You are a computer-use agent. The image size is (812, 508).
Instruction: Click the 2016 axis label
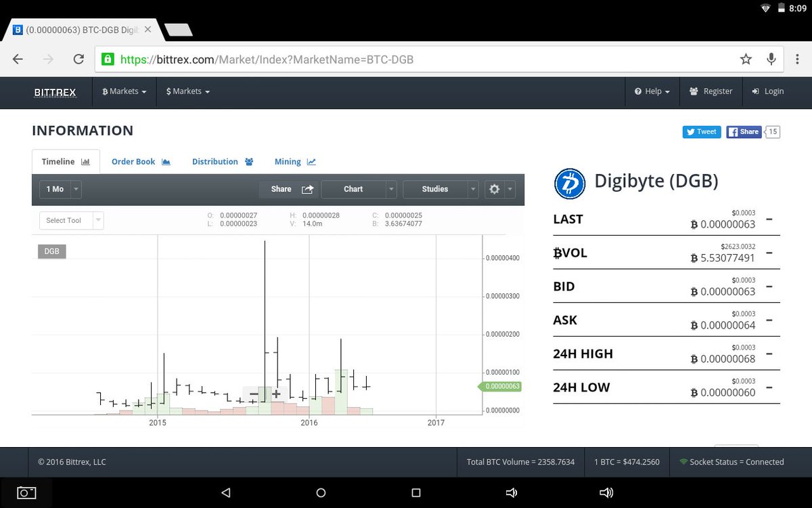pos(309,423)
